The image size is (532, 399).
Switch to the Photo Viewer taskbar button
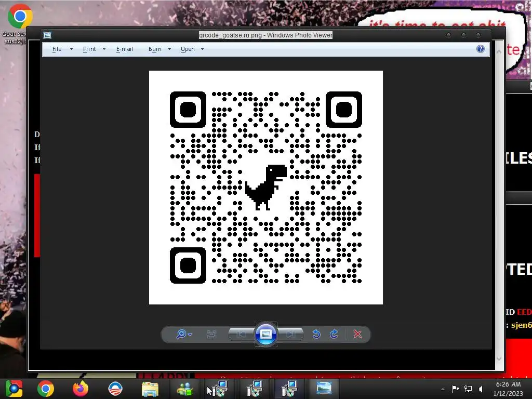[x=324, y=388]
